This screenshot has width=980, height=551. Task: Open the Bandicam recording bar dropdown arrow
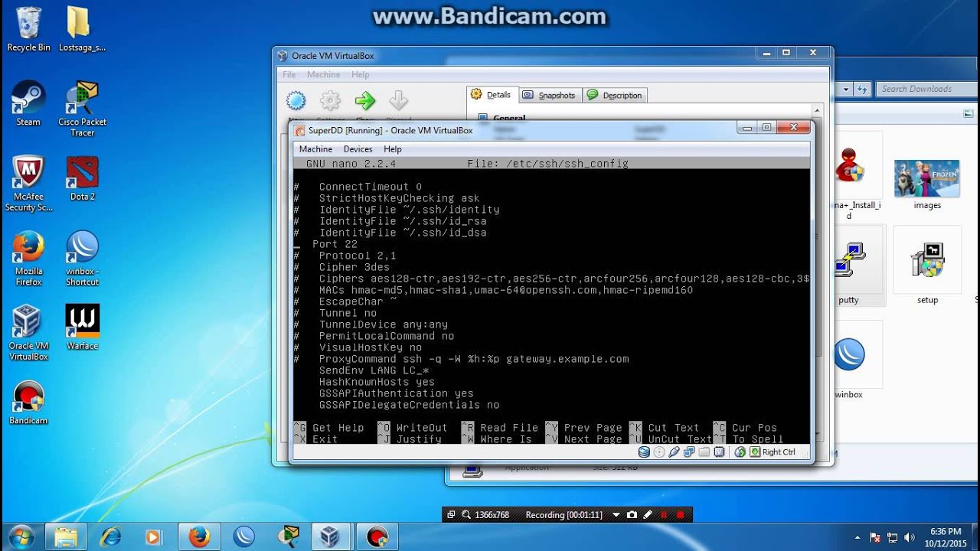[616, 515]
